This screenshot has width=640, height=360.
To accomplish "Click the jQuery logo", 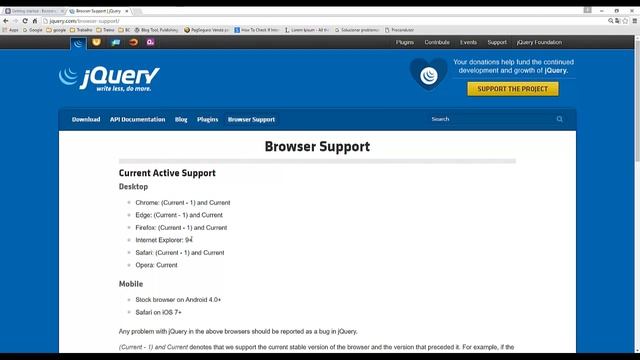I will pos(109,78).
